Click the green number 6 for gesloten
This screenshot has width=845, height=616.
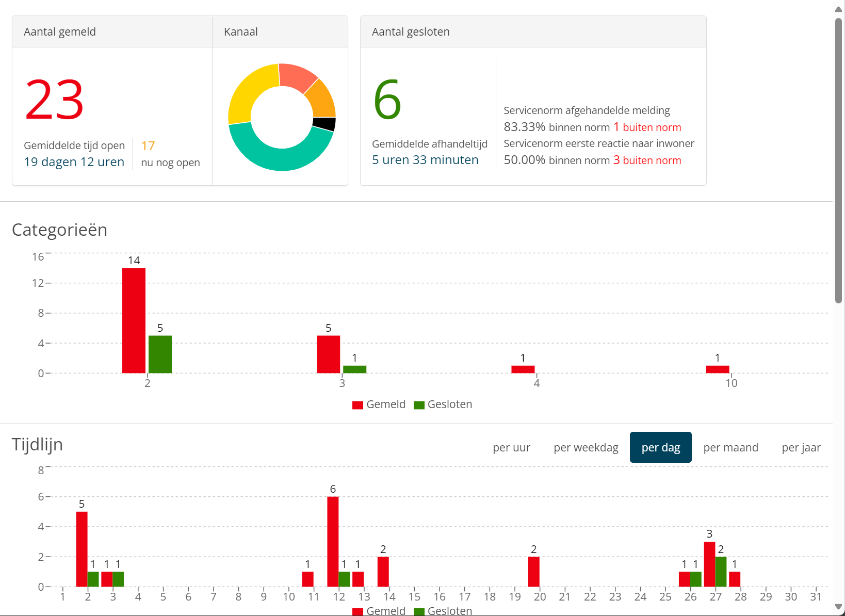[387, 100]
